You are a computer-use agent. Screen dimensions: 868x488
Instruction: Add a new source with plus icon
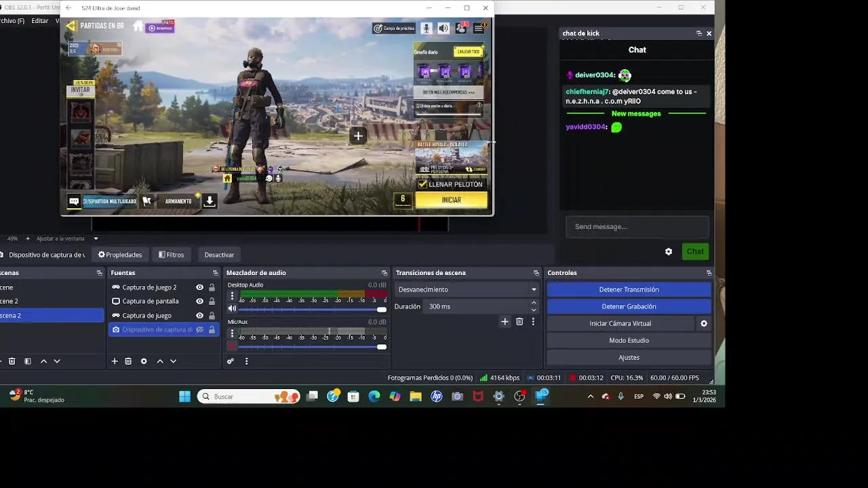click(x=115, y=361)
